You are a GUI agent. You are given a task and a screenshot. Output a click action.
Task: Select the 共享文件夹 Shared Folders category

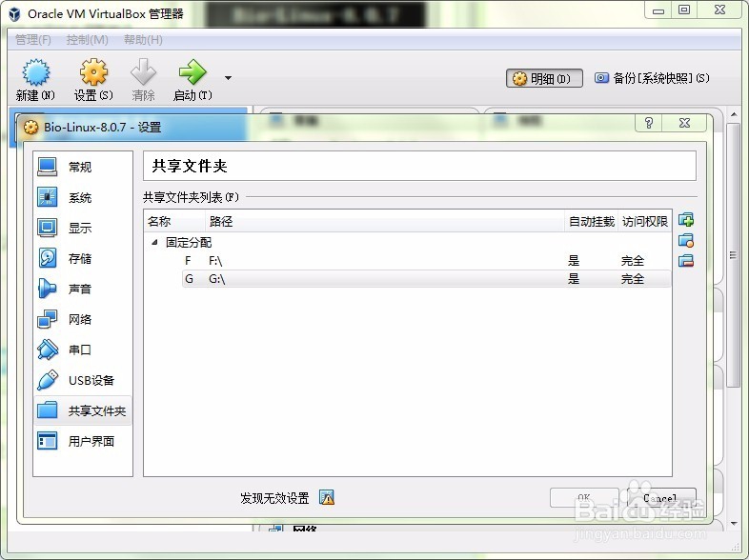(83, 410)
